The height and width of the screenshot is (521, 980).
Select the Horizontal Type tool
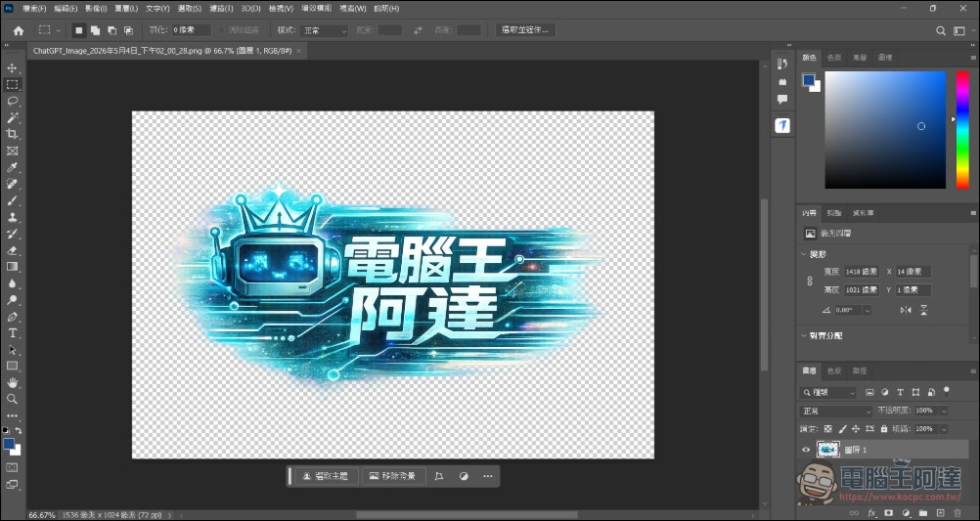(12, 333)
